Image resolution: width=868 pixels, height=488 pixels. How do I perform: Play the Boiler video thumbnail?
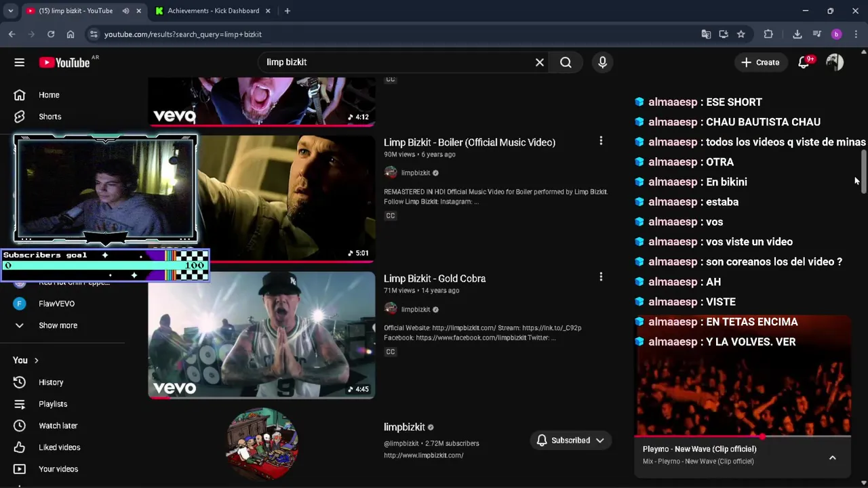click(286, 199)
